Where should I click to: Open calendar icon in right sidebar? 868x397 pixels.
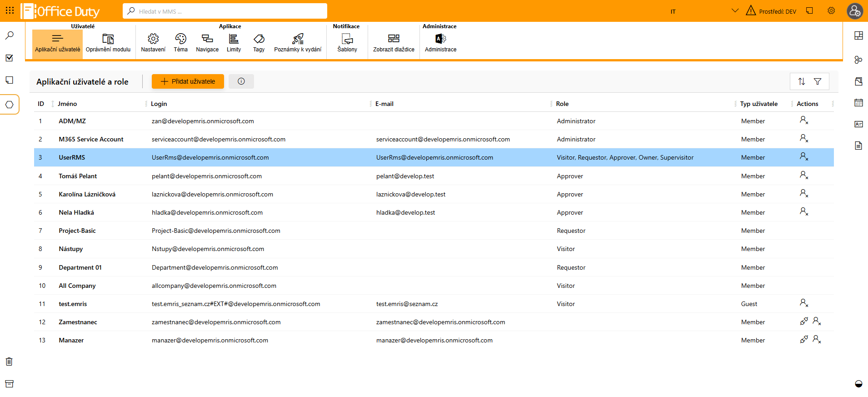coord(858,102)
